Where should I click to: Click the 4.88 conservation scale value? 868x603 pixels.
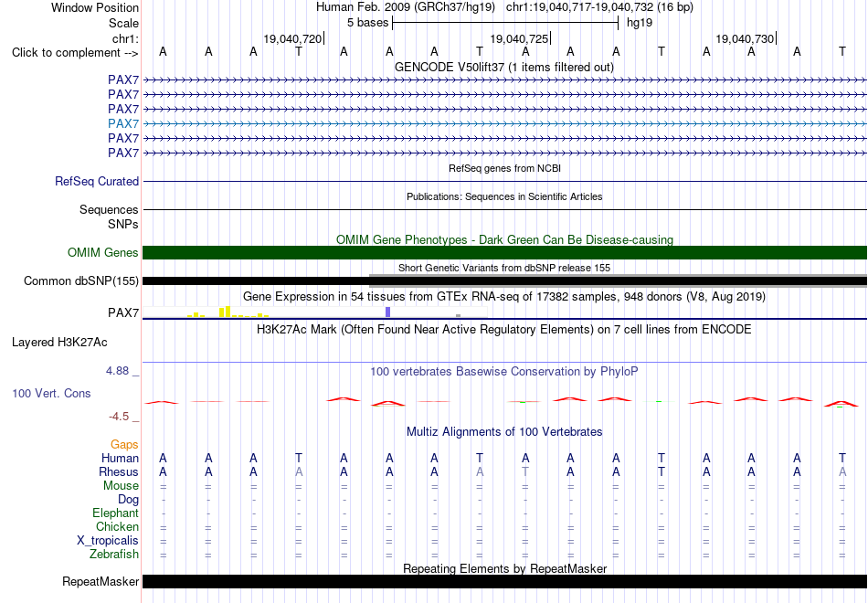[x=117, y=370]
